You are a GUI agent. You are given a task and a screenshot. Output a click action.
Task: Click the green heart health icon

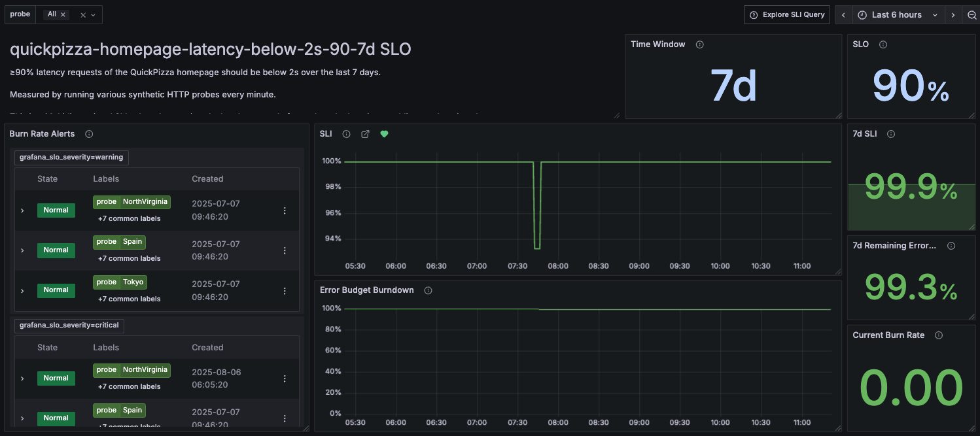click(384, 134)
